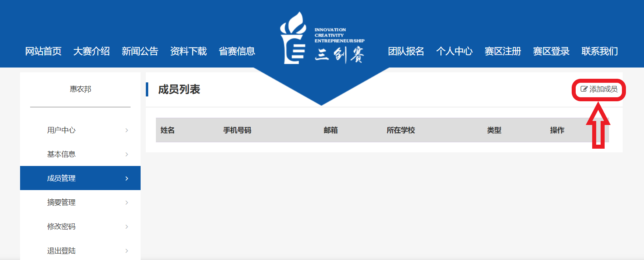Select 省赛信息 in the header

tap(237, 51)
